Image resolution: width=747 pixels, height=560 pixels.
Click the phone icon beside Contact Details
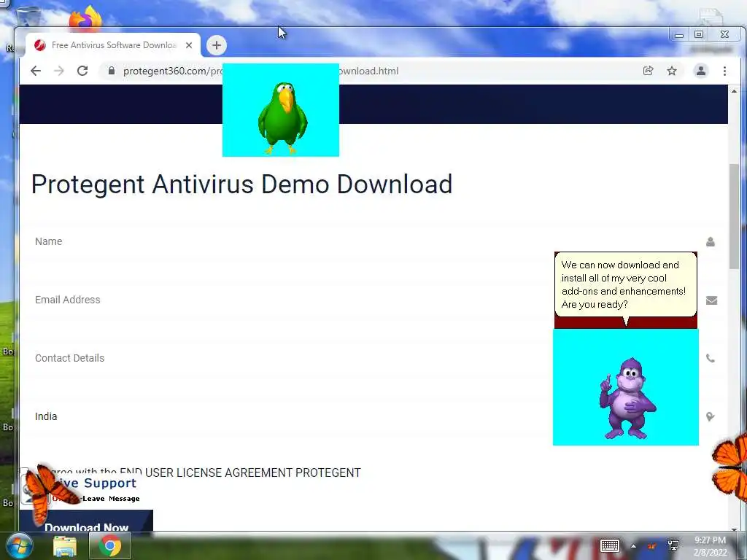711,359
